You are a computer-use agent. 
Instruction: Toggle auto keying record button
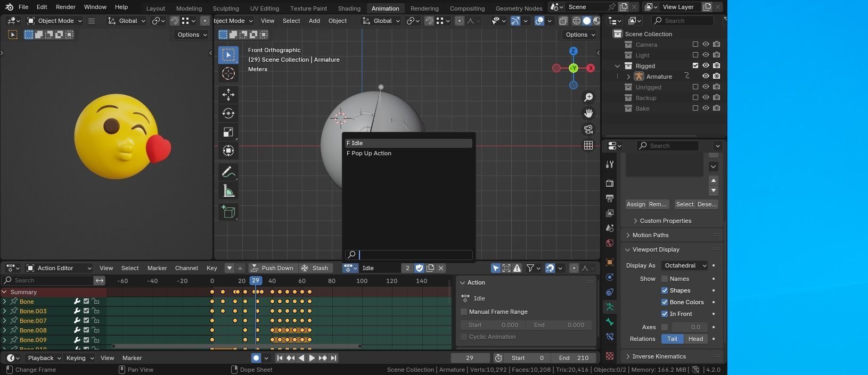(256, 358)
